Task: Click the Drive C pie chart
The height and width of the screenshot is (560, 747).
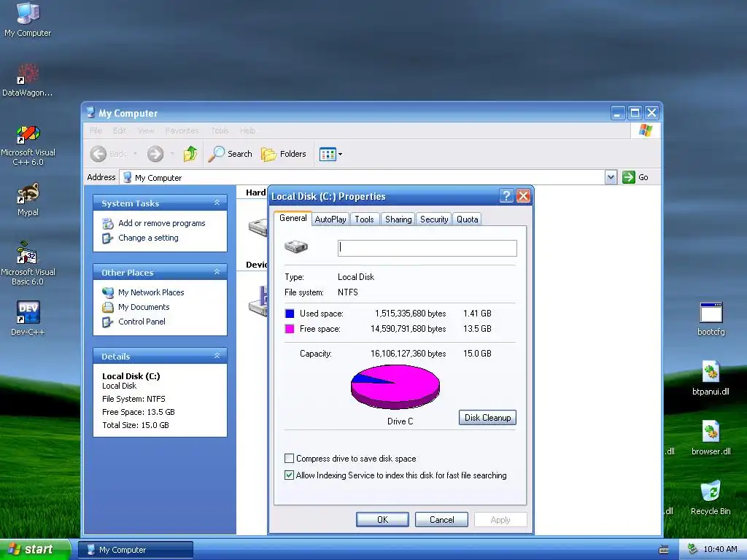Action: point(395,386)
